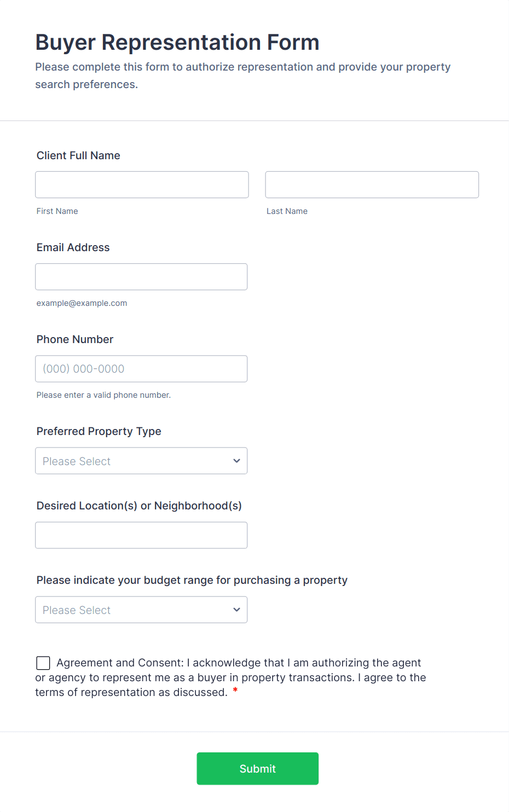
Task: Click the Email Address input field
Action: click(141, 277)
